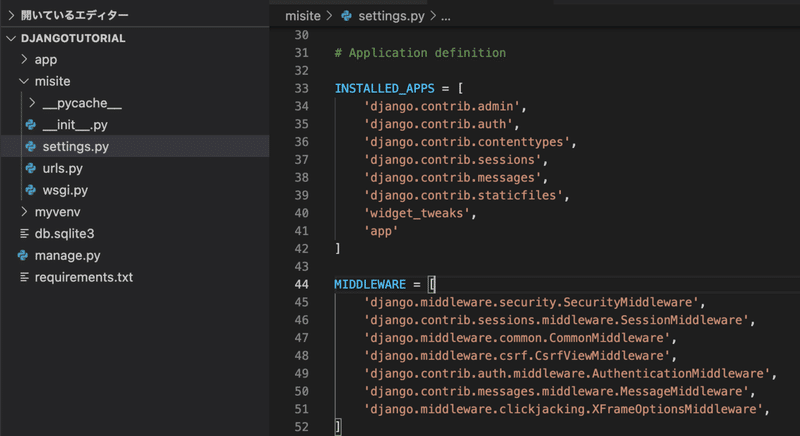
Task: Click the Python icon in the breadcrumb
Action: point(346,16)
